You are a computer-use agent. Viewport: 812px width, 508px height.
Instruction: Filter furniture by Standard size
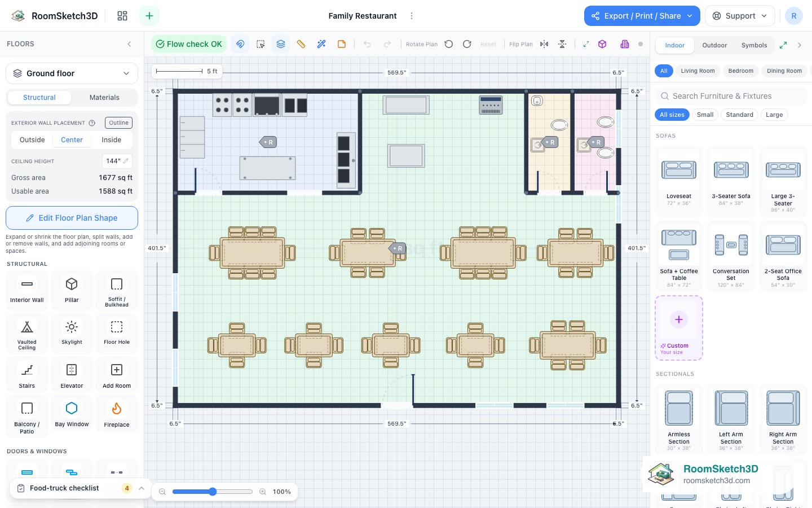[x=740, y=115]
